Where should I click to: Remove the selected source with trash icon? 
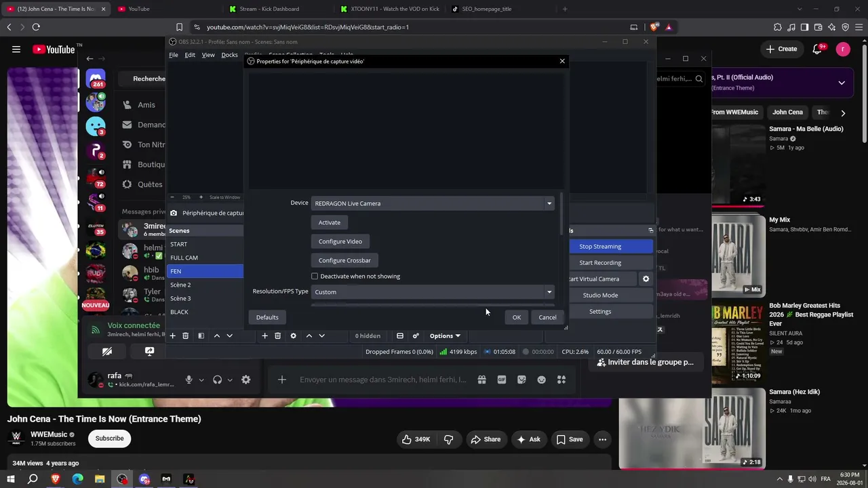[277, 335]
